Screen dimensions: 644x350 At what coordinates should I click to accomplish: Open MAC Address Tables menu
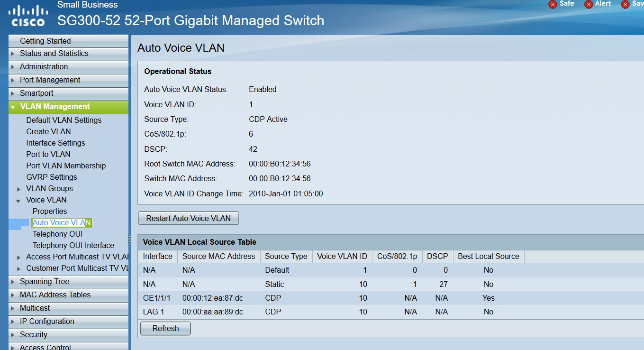point(55,295)
